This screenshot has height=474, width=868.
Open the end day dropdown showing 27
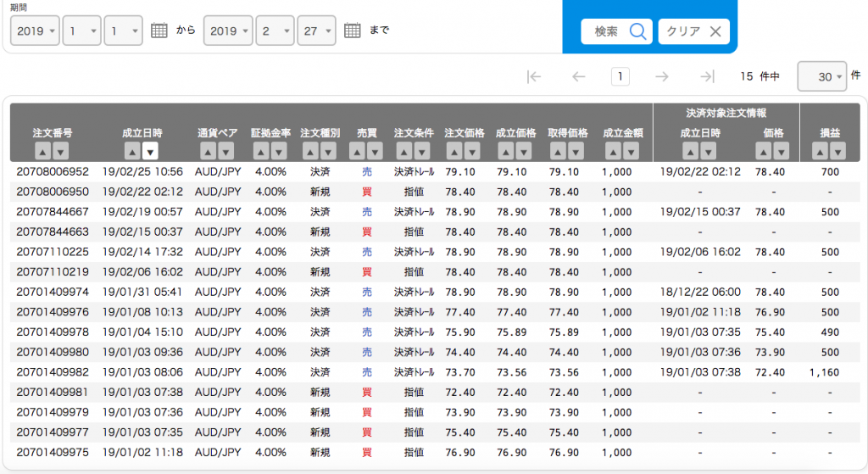pyautogui.click(x=317, y=31)
